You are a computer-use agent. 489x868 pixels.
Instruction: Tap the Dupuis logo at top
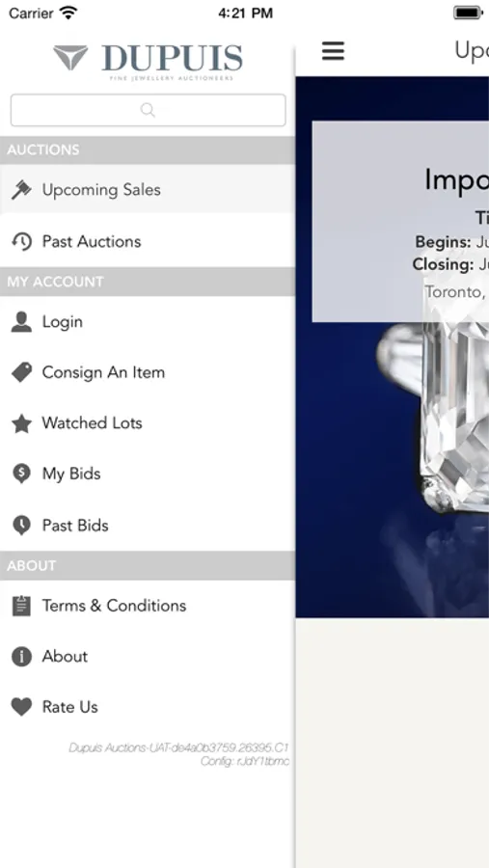click(x=148, y=62)
